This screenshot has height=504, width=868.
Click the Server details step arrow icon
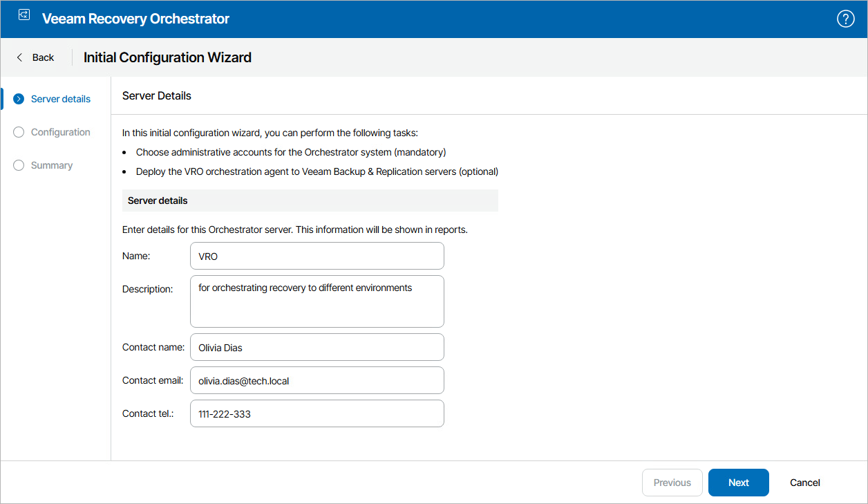coord(19,99)
